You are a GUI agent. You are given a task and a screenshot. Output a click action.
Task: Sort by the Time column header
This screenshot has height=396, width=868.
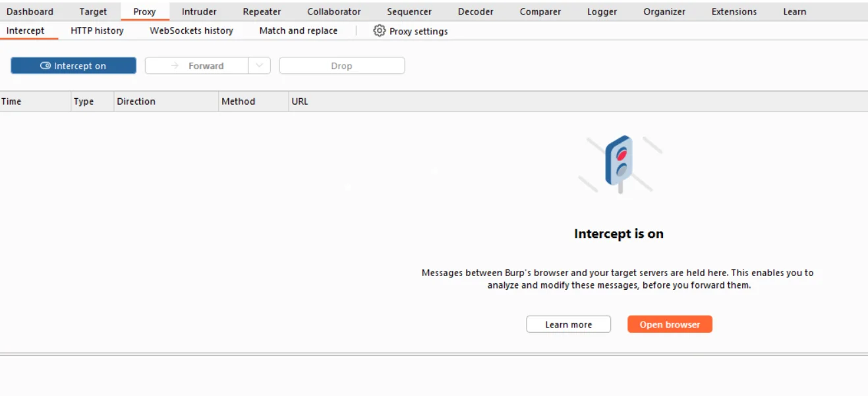[35, 101]
